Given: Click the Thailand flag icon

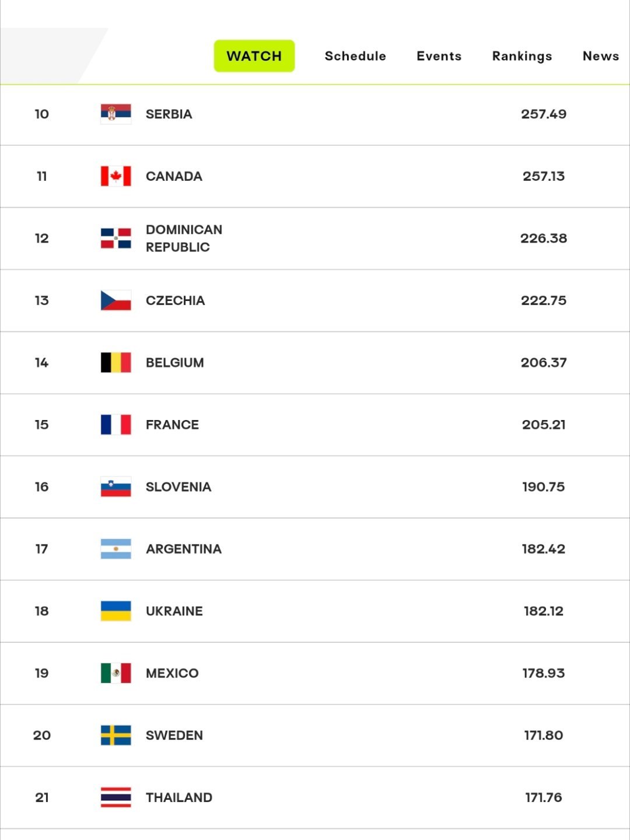Looking at the screenshot, I should 116,797.
